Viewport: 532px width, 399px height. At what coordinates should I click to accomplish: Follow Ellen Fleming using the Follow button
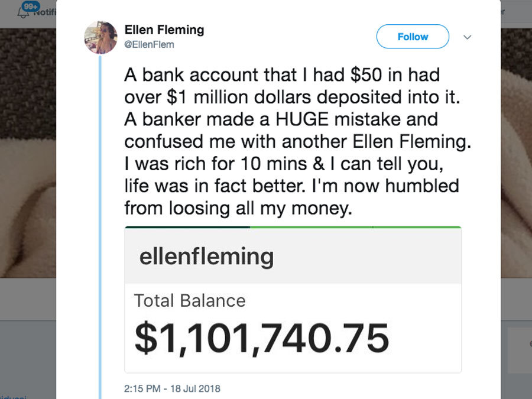coord(412,36)
